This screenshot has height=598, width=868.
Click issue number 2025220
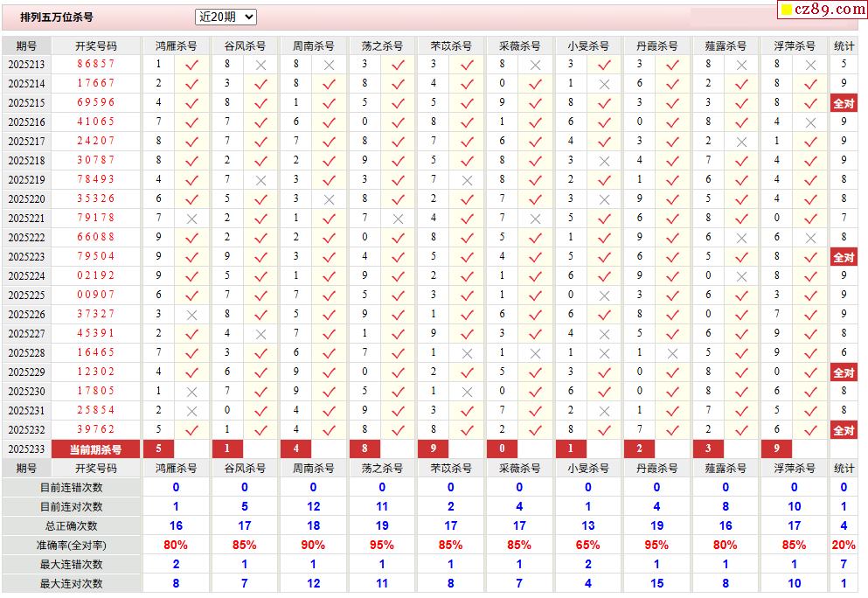tap(26, 198)
